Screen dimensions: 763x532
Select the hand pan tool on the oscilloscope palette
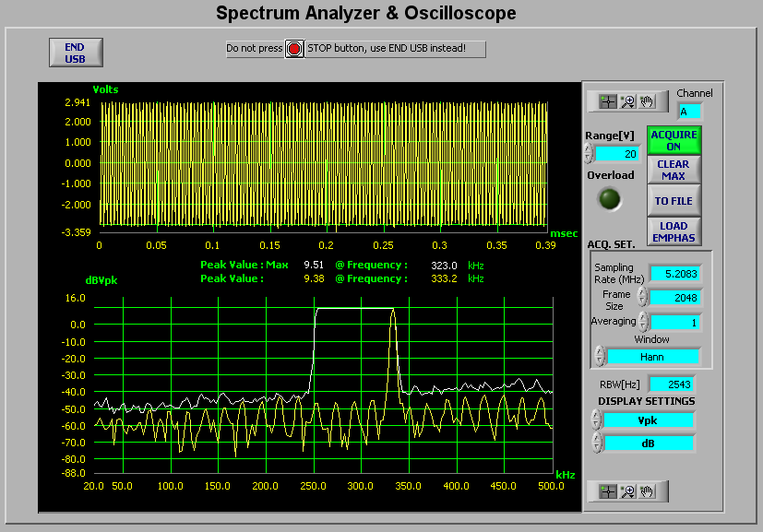646,101
